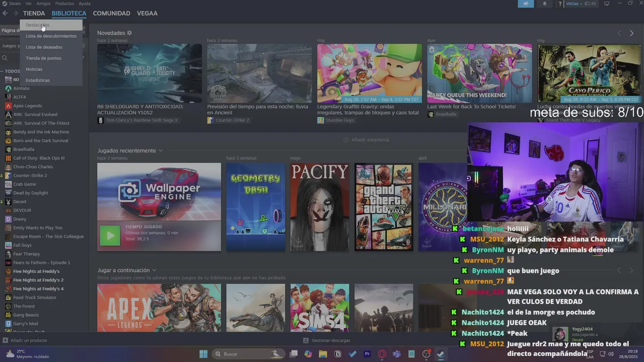Click the library search magnifier icon
The height and width of the screenshot is (362, 644).
pyautogui.click(x=5, y=58)
